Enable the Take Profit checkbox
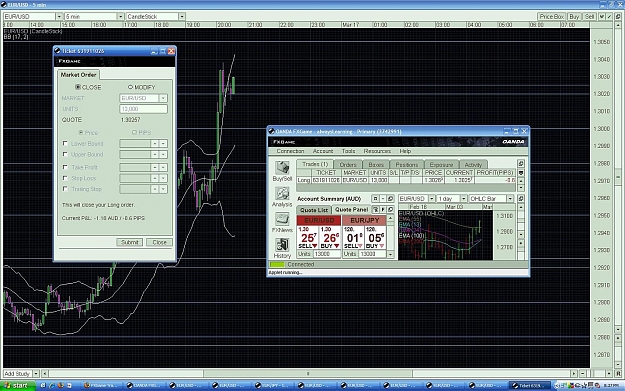 [65, 167]
